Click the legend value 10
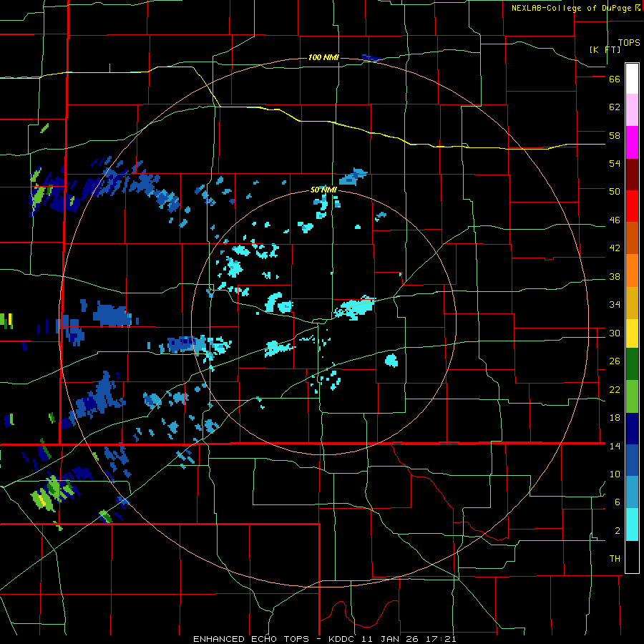Image resolution: width=644 pixels, height=644 pixels. point(615,474)
